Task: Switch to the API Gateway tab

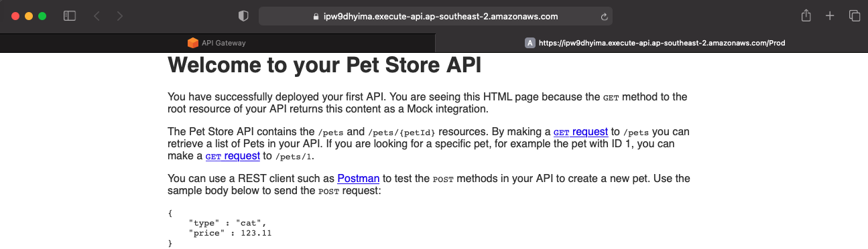Action: (217, 43)
